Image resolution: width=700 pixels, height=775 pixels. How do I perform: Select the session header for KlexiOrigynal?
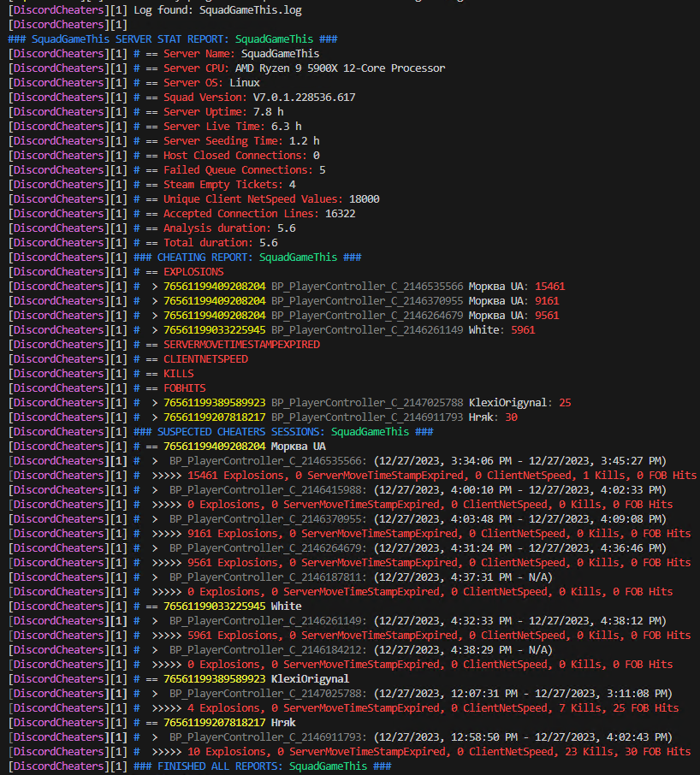click(256, 678)
